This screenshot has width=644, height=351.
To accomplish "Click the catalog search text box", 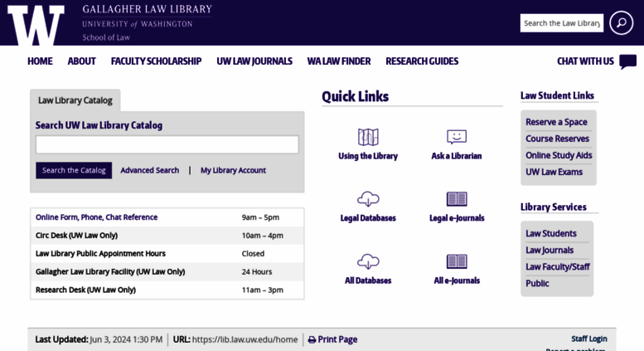I will (167, 144).
